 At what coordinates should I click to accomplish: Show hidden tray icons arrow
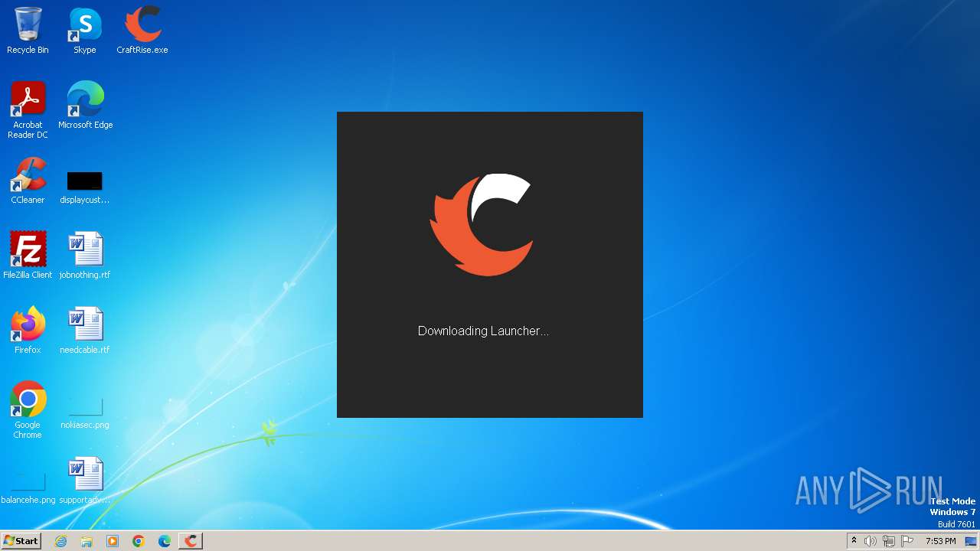pos(854,541)
